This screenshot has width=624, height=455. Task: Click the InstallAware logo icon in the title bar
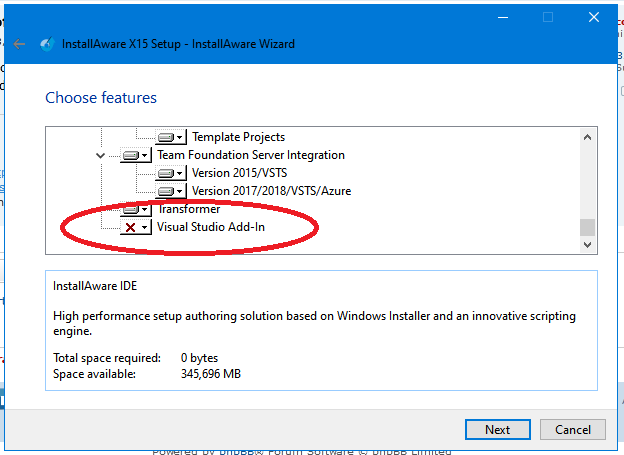47,44
